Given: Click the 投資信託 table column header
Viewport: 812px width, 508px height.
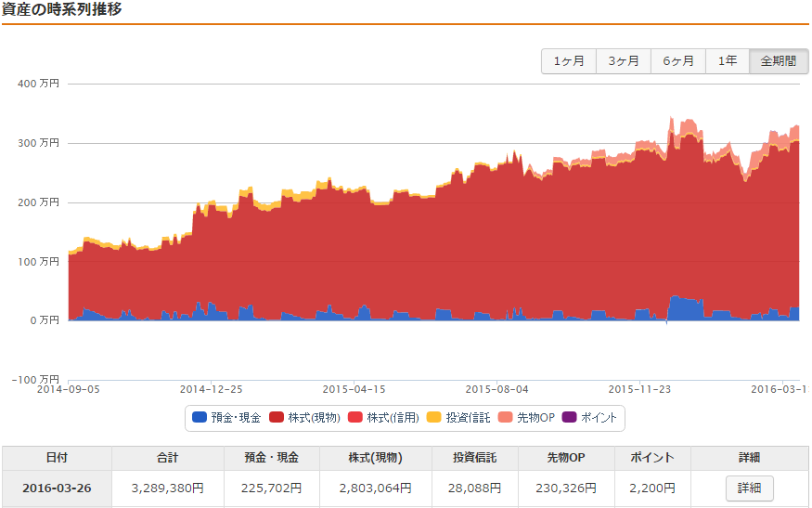Looking at the screenshot, I should click(x=475, y=458).
